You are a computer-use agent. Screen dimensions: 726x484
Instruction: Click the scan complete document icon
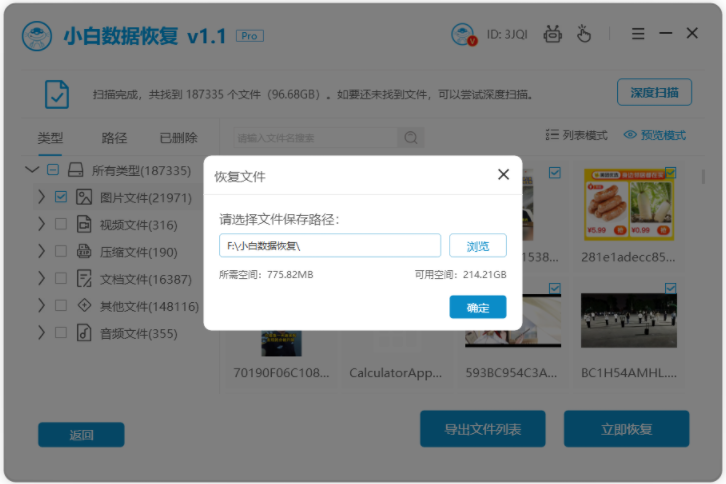tap(57, 94)
